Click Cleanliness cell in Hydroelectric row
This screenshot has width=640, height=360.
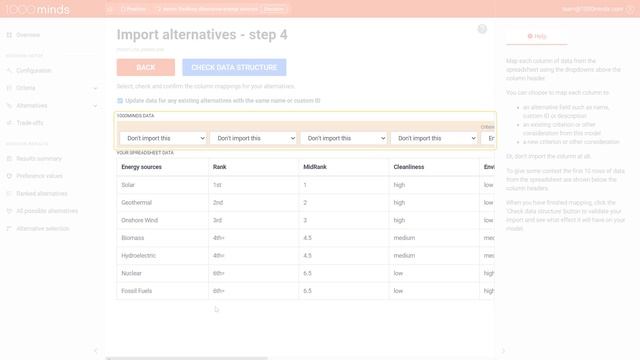(434, 256)
